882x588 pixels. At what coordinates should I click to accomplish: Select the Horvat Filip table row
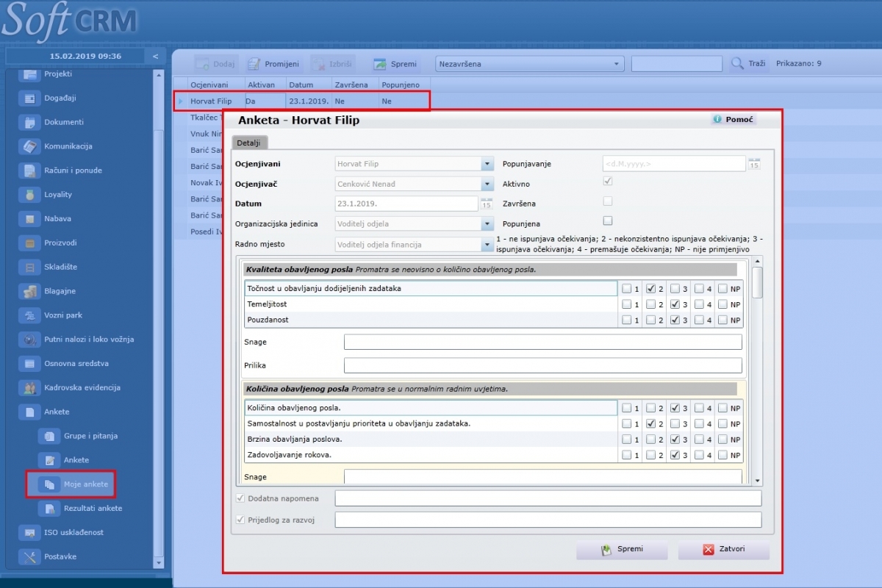pyautogui.click(x=302, y=101)
